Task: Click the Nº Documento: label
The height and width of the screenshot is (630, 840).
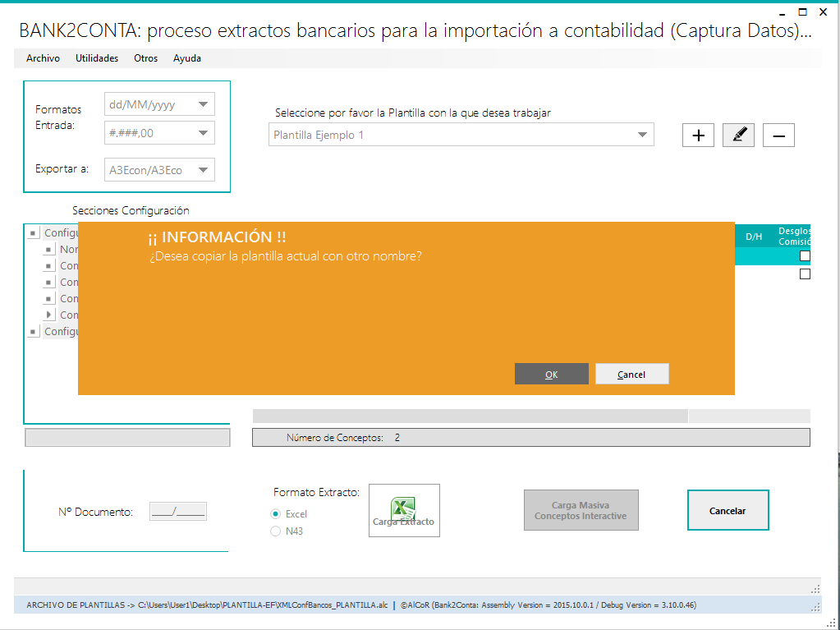Action: point(96,513)
